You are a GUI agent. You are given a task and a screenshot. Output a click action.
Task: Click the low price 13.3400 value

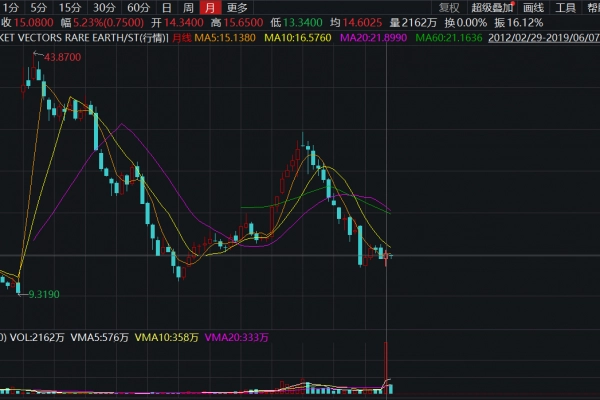coord(303,23)
